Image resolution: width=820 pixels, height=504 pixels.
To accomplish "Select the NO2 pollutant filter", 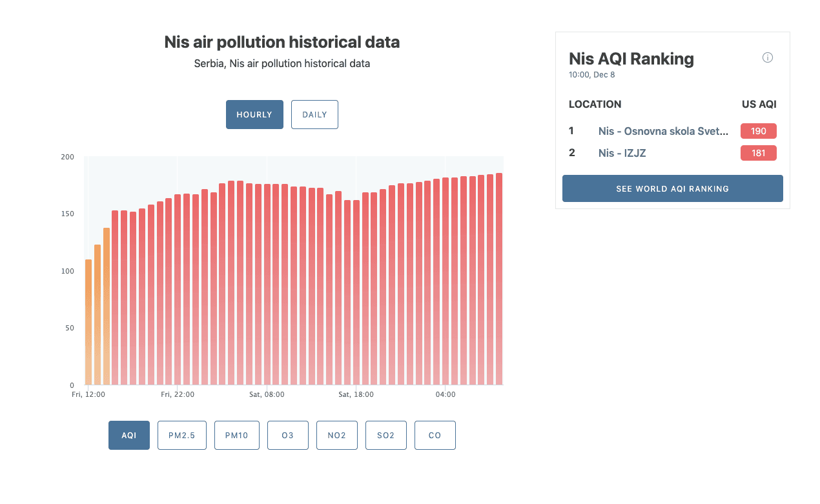I will click(336, 435).
